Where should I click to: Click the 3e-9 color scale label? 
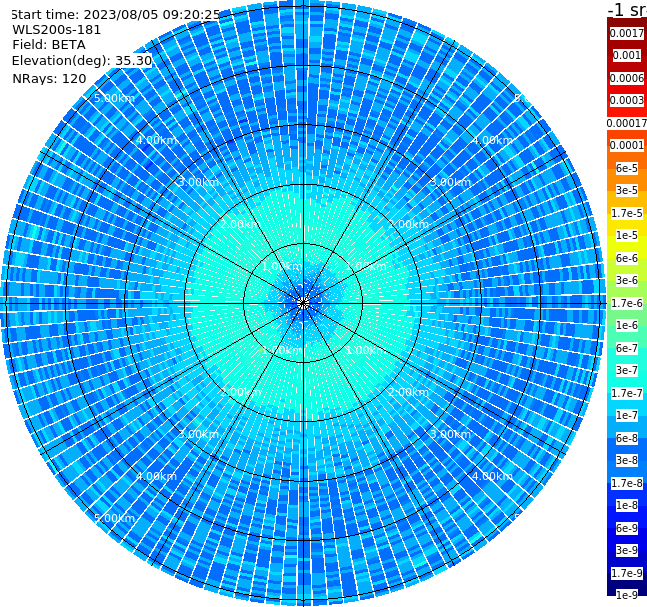click(627, 550)
